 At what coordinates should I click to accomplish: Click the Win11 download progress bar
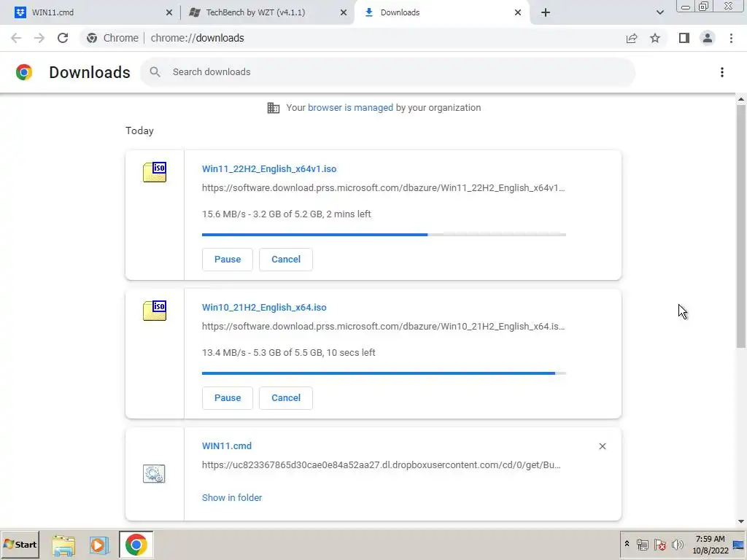(x=384, y=235)
